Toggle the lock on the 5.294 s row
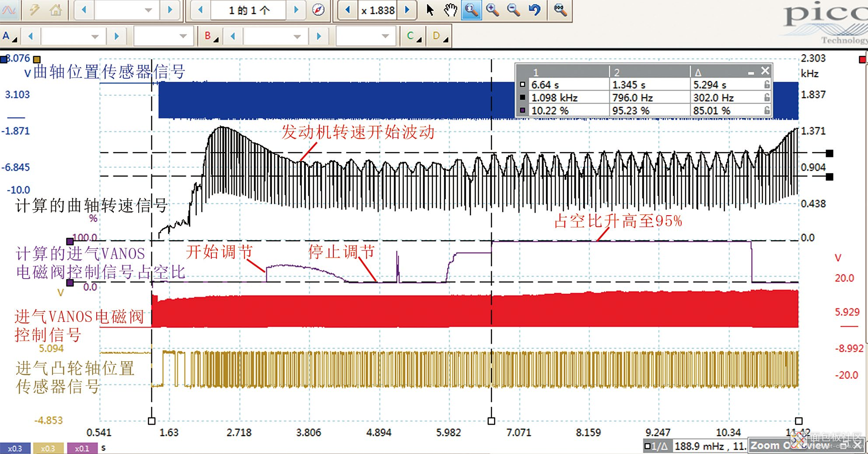Screen dimensions: 868x454 (766, 84)
